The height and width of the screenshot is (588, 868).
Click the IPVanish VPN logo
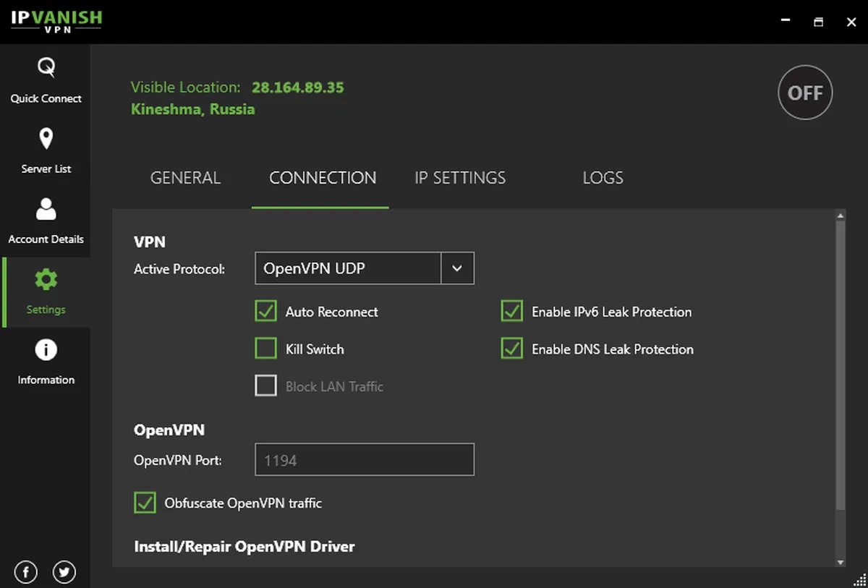pyautogui.click(x=56, y=22)
